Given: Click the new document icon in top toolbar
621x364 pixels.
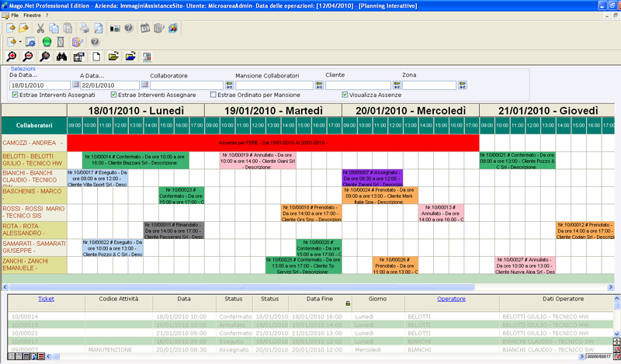Looking at the screenshot, I should (11, 28).
